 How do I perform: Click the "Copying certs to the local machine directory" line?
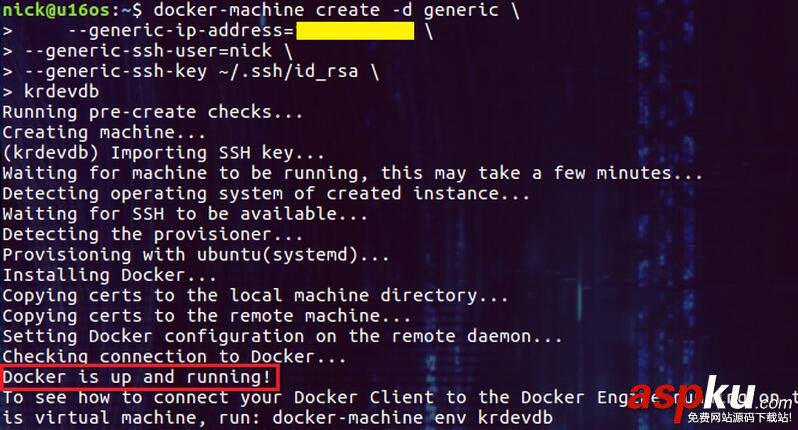click(x=256, y=295)
